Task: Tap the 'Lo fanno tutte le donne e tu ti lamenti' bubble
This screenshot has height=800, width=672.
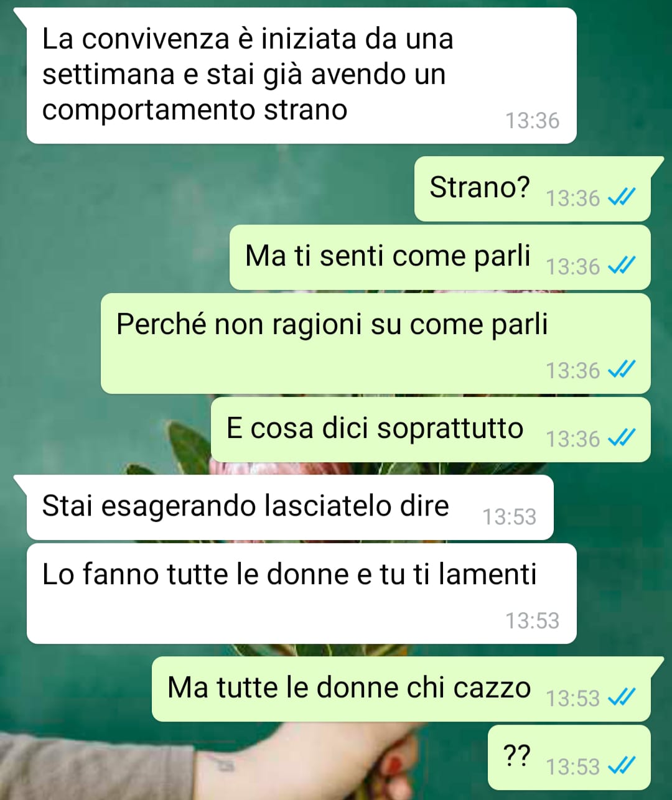Action: (301, 593)
